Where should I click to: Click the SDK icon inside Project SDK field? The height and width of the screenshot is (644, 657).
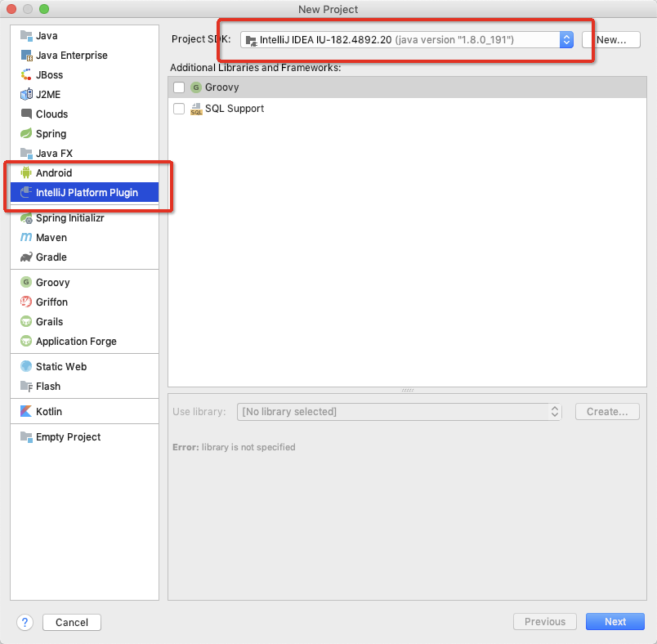(251, 41)
